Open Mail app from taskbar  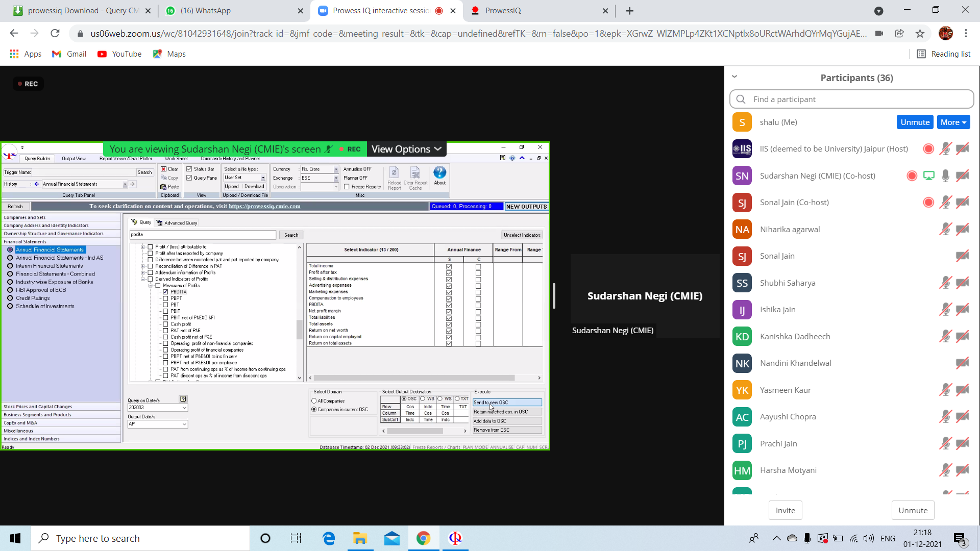point(391,538)
